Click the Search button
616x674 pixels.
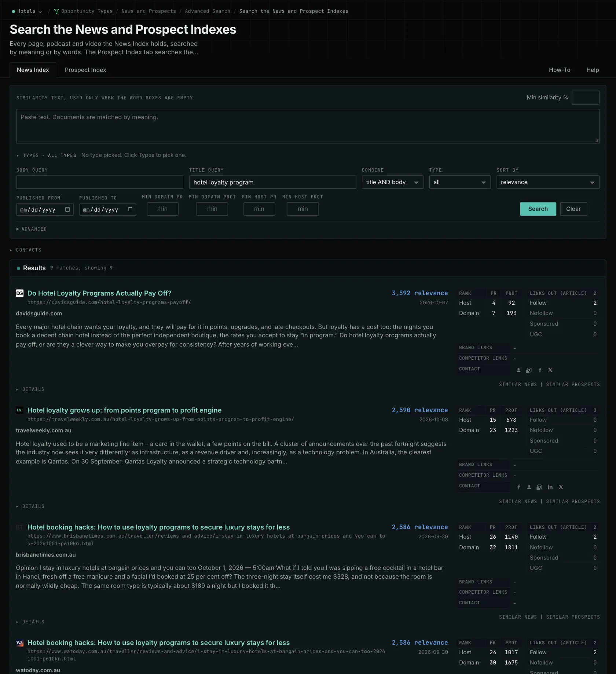coord(538,209)
